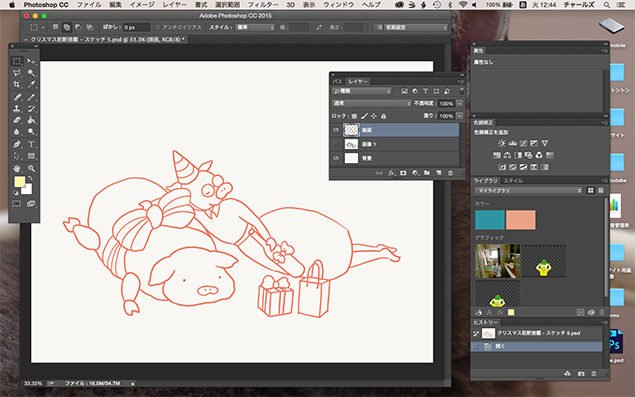The image size is (635, 397).
Task: Open the マイライブラリ library dropdown
Action: (x=528, y=190)
